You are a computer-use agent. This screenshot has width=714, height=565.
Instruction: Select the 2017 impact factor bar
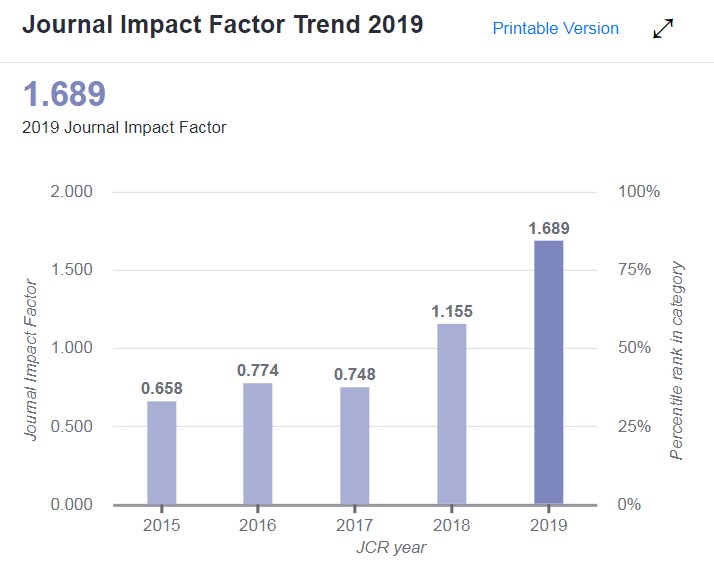click(355, 445)
